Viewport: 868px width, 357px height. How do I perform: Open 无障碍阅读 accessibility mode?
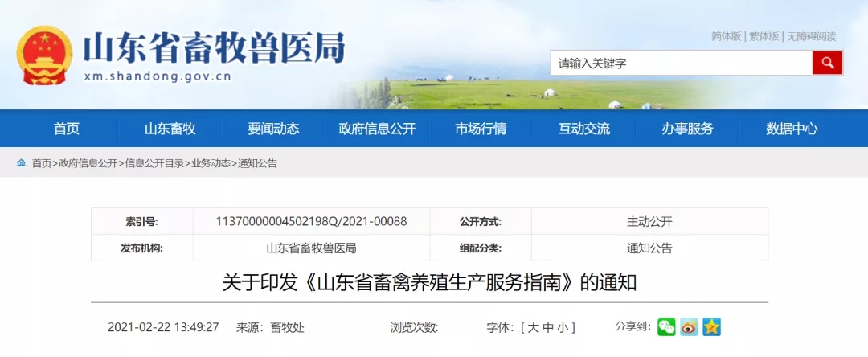click(x=812, y=36)
